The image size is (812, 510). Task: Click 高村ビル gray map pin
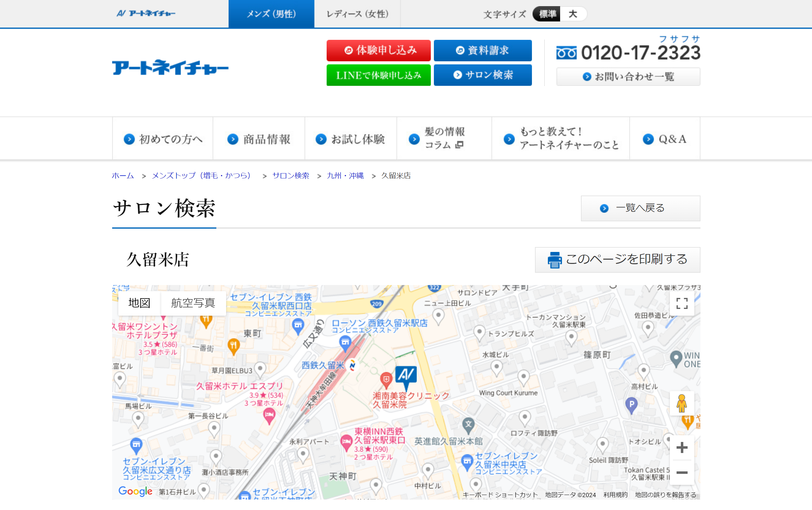tap(643, 372)
